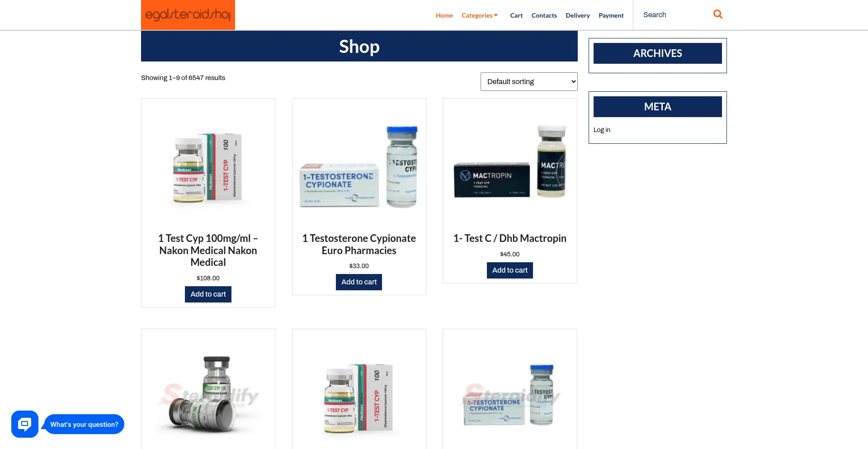Image resolution: width=868 pixels, height=449 pixels.
Task: Expand the Categories dropdown arrow
Action: tap(496, 15)
